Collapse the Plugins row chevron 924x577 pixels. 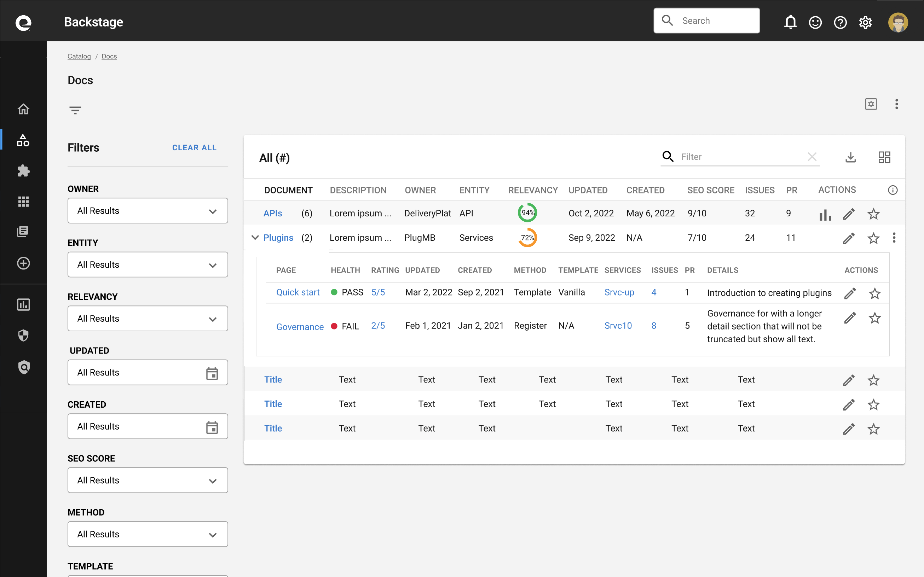(255, 237)
